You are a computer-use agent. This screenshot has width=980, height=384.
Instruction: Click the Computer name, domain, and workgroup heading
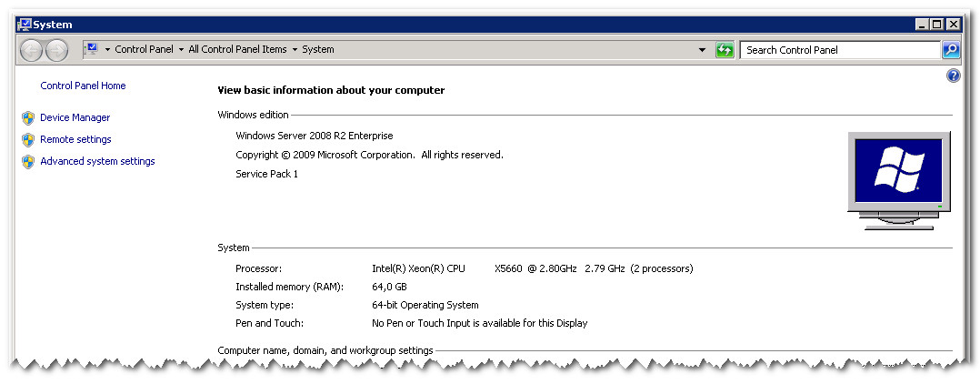pyautogui.click(x=325, y=350)
